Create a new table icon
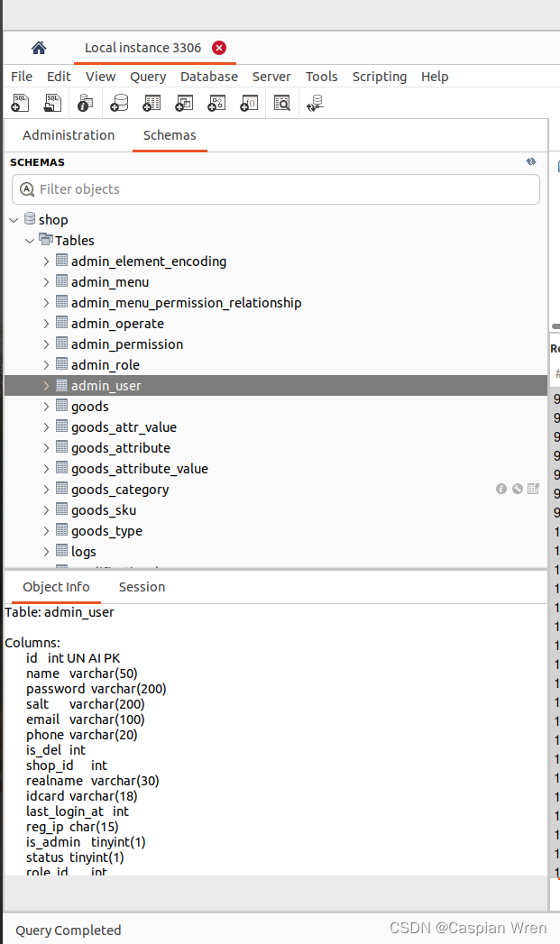This screenshot has height=944, width=560. (151, 103)
